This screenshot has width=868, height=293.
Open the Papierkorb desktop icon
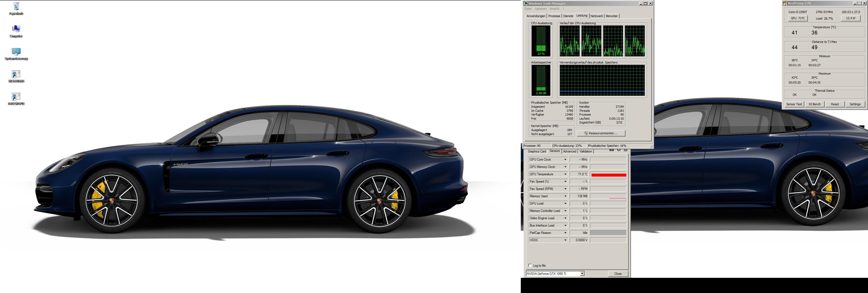16,7
